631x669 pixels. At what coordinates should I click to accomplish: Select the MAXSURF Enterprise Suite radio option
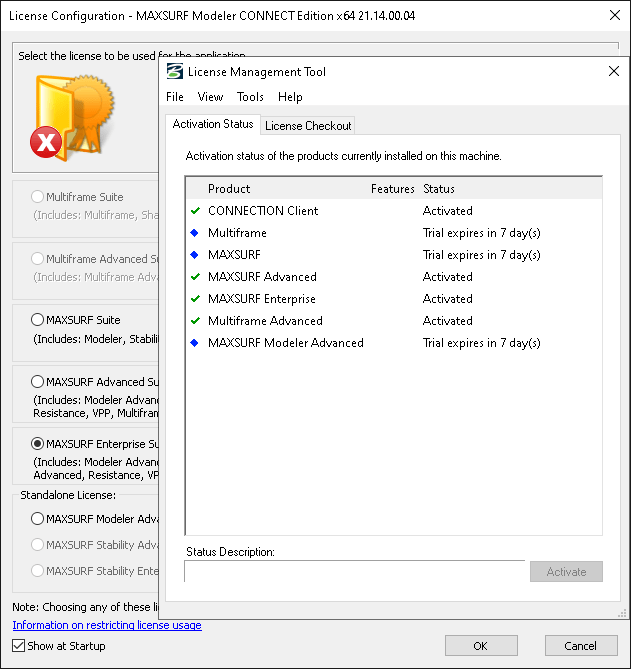pyautogui.click(x=38, y=443)
